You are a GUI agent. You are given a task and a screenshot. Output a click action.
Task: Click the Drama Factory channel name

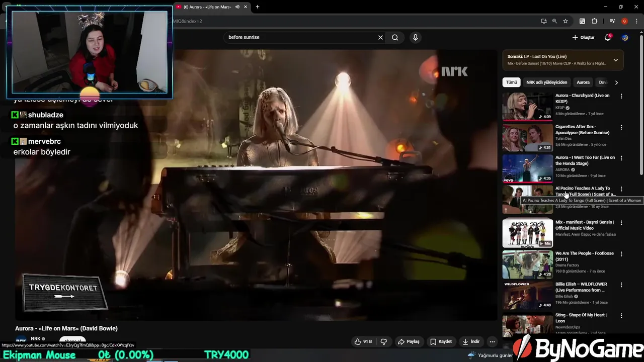567,265
